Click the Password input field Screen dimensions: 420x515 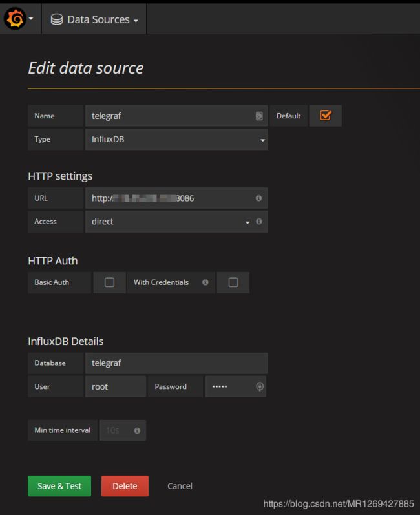(235, 386)
